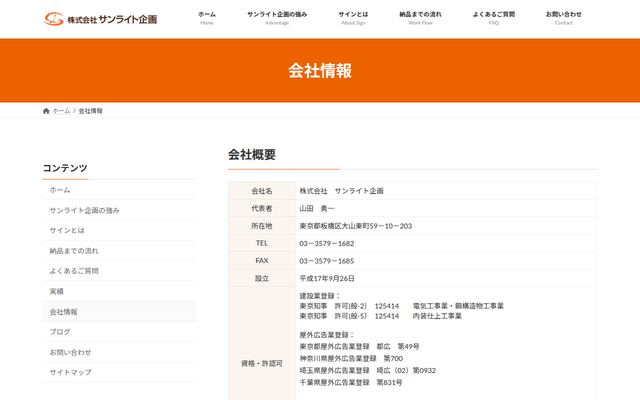Select 納品までの流れ in the sidebar

[119, 251]
